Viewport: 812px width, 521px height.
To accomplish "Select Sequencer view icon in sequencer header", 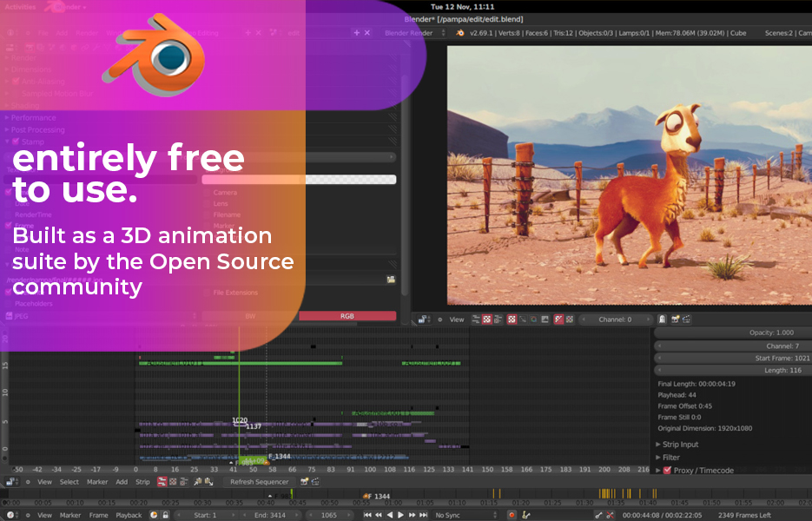I will (162, 482).
